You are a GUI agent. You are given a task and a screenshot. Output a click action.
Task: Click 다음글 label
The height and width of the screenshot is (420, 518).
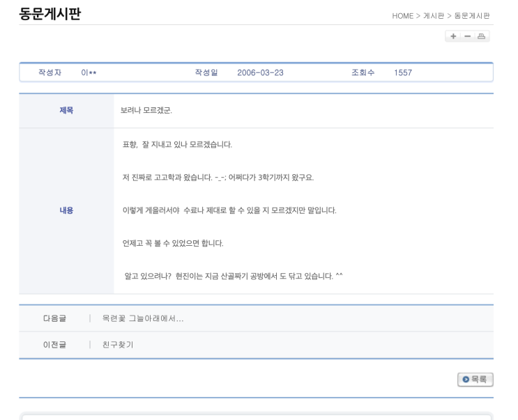click(54, 318)
